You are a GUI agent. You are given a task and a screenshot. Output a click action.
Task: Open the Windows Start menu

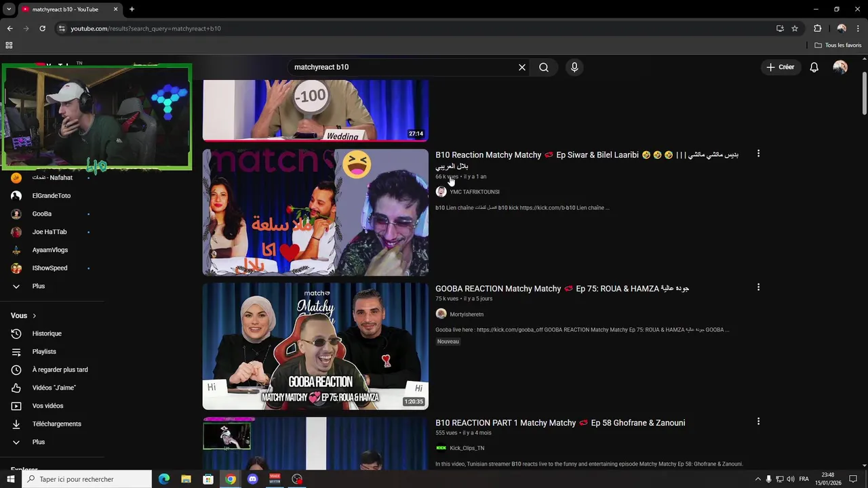(9, 479)
